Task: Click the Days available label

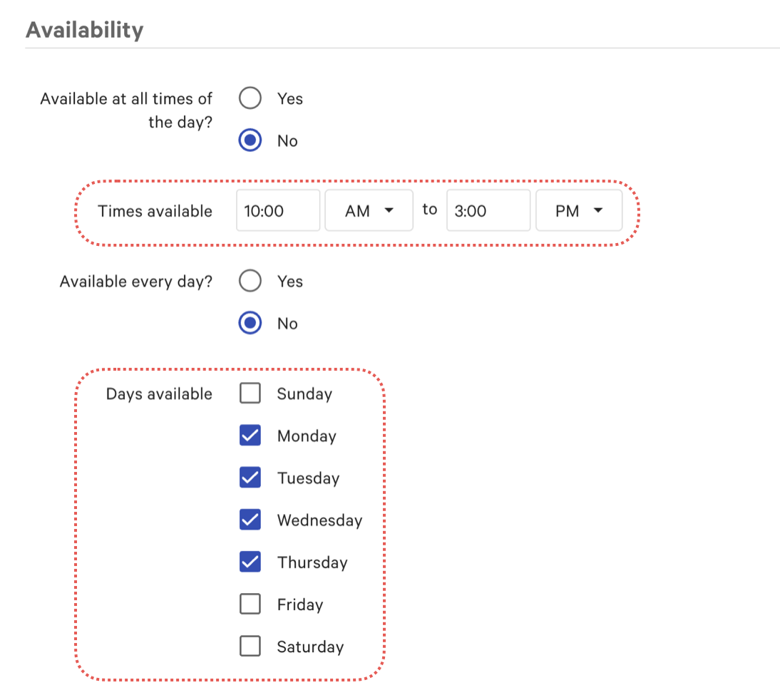Action: pos(159,393)
